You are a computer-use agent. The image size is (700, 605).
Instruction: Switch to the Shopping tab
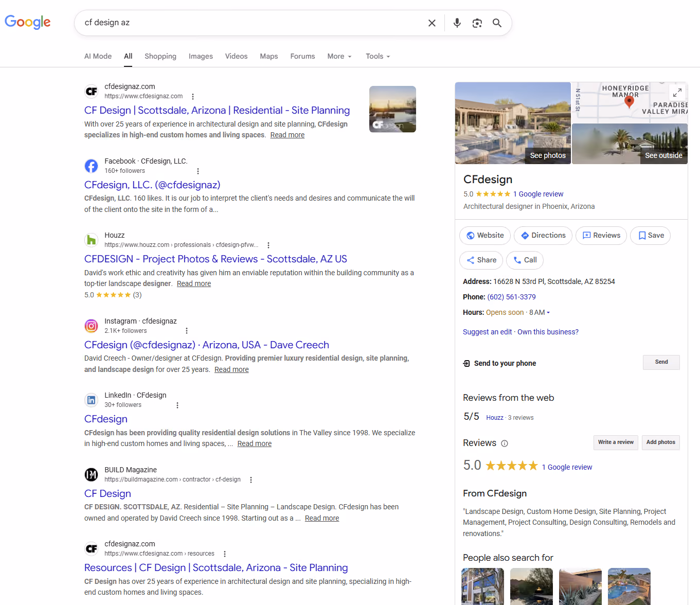tap(160, 57)
